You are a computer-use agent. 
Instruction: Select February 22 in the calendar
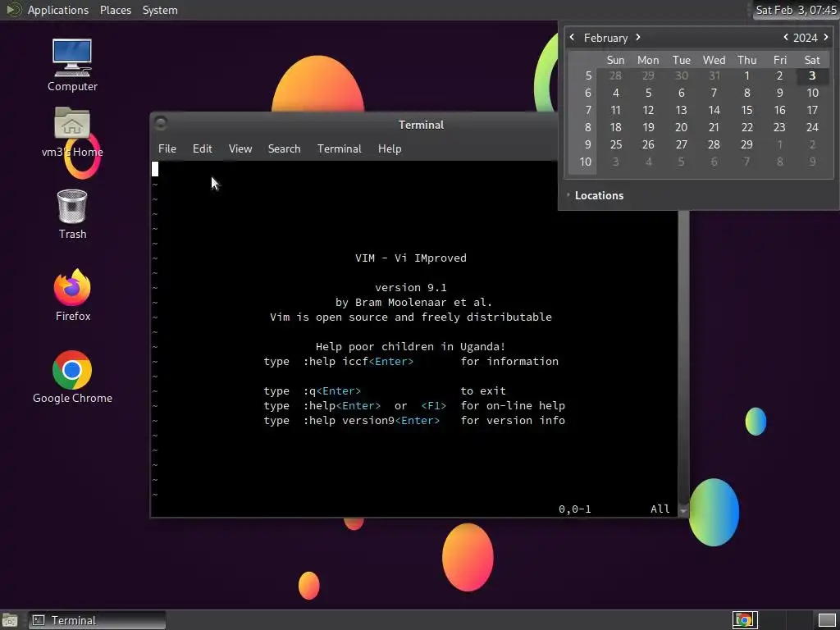click(746, 127)
